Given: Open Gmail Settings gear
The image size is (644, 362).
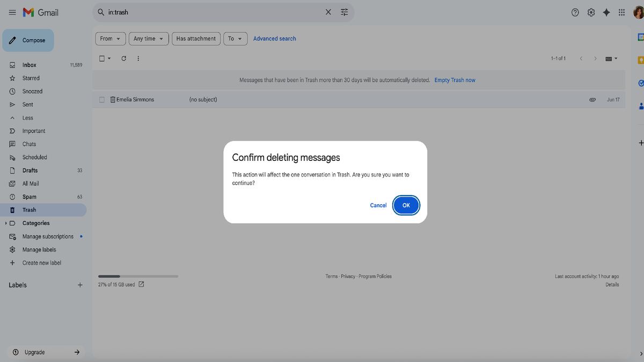Looking at the screenshot, I should 590,12.
